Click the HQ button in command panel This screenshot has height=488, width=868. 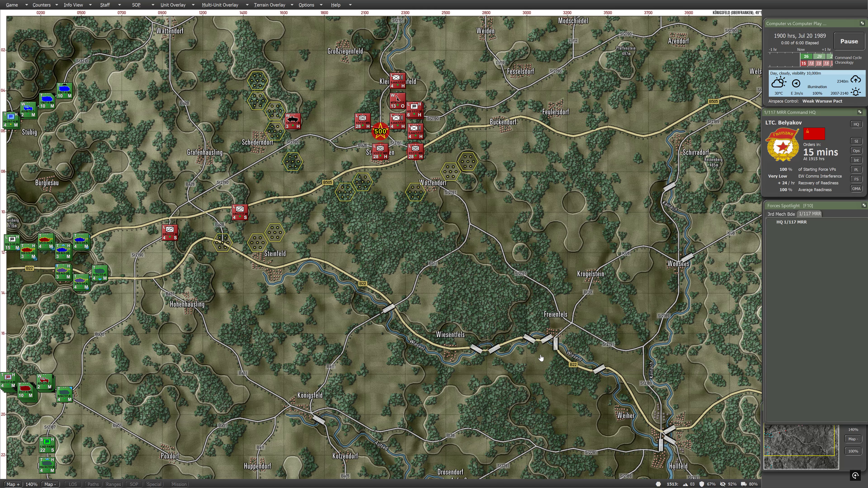click(x=856, y=124)
